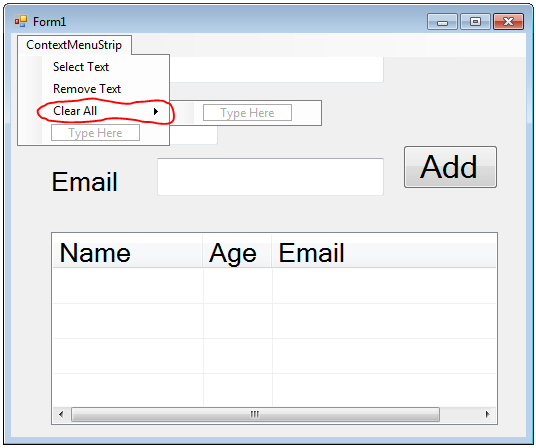Focus the Email text box

click(x=270, y=177)
